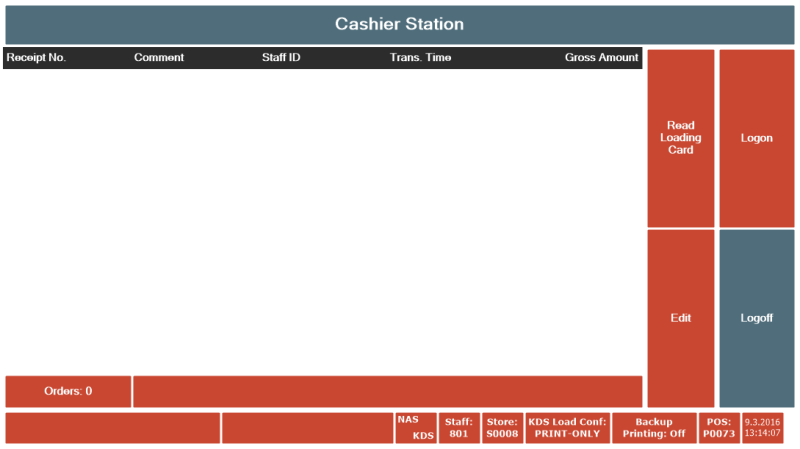Open the KDS Load Conf: PRINT-ONLY tile
Image resolution: width=800 pixels, height=449 pixels.
point(567,428)
